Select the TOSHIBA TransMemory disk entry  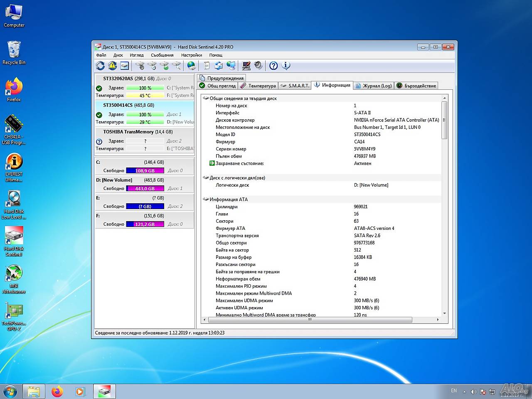pos(145,140)
